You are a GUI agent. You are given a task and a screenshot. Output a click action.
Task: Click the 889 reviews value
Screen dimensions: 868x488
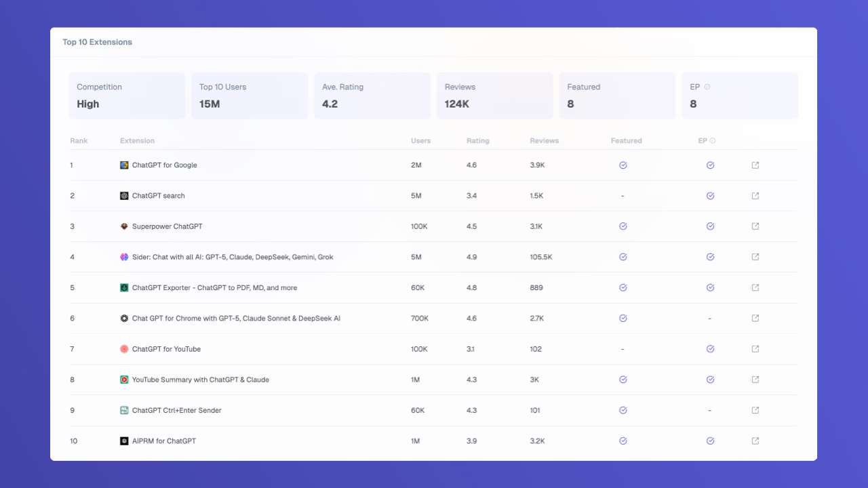pos(536,287)
